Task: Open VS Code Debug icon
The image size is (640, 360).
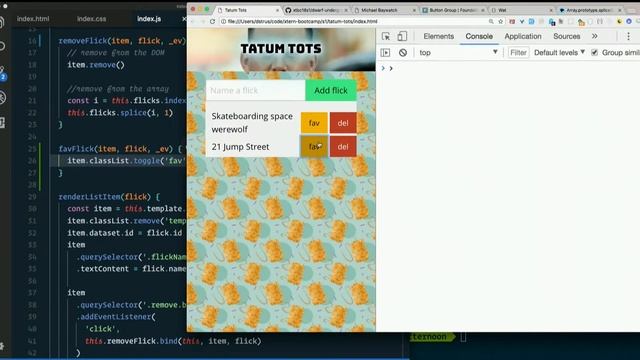Action: coord(2,98)
